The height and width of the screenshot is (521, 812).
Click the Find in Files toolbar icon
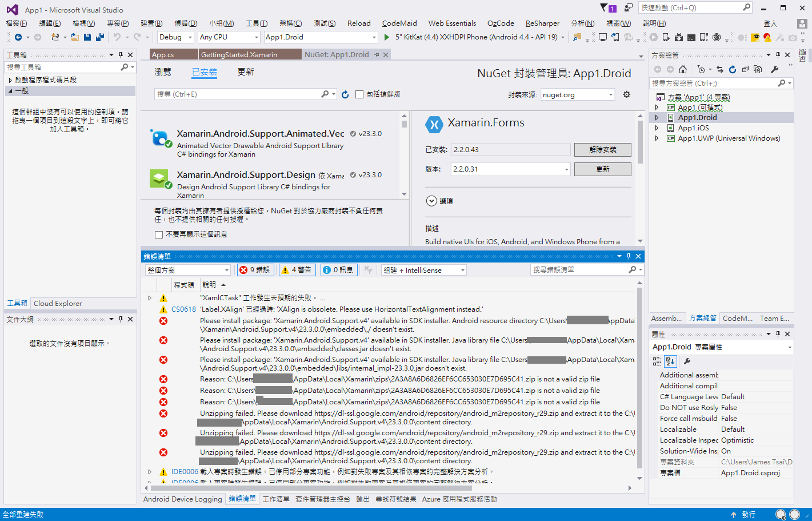point(577,37)
